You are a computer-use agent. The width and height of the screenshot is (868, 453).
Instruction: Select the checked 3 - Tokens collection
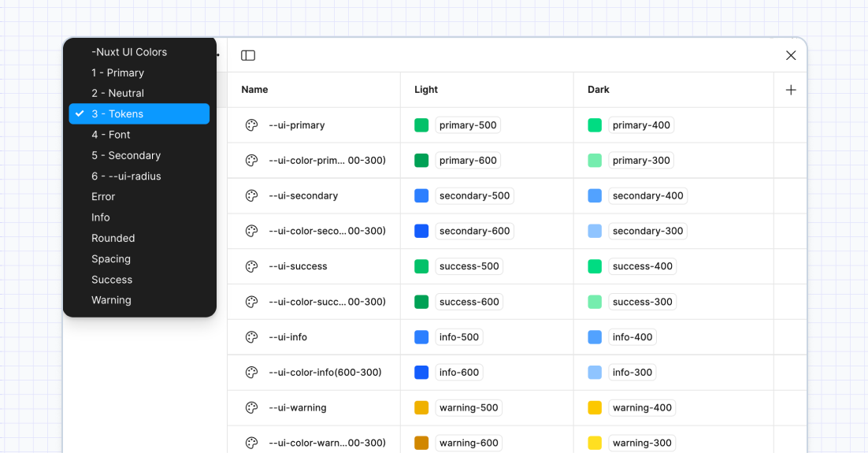[139, 114]
